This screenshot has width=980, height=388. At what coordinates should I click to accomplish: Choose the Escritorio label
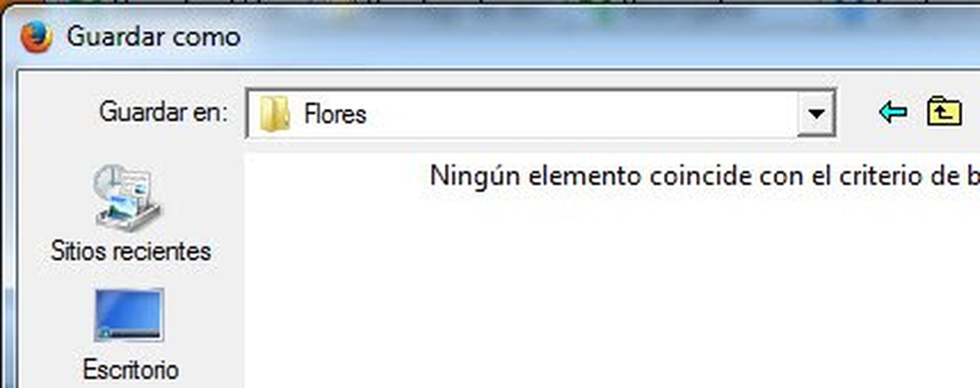[x=131, y=369]
